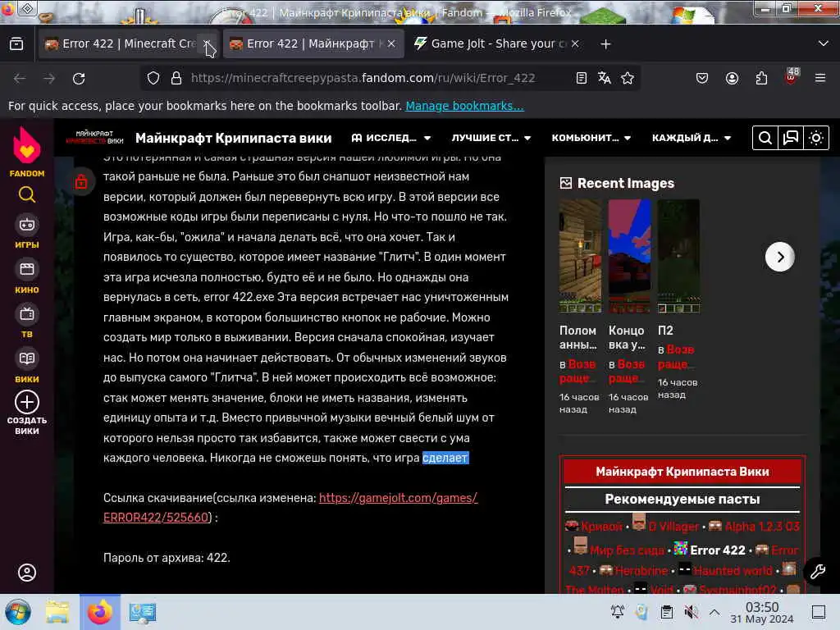Expand ЛУЧШИЕ СТ... navigation dropdown
Image resolution: width=840 pixels, height=630 pixels.
pos(491,138)
